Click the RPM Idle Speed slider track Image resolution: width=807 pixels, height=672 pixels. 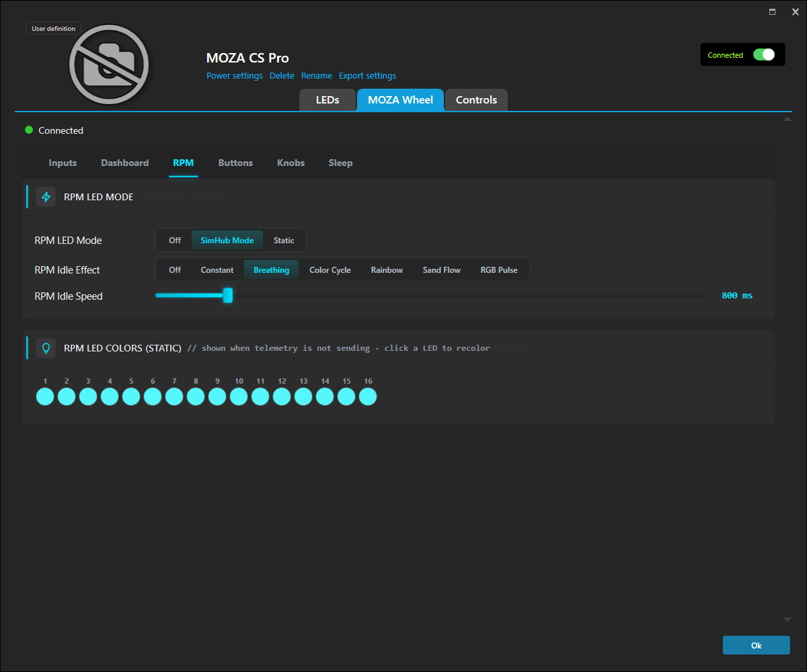pos(430,296)
